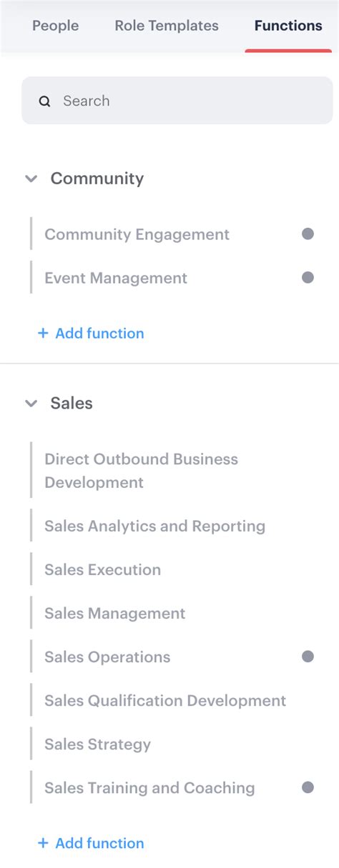Focus the Search input field
The image size is (339, 868).
177,101
